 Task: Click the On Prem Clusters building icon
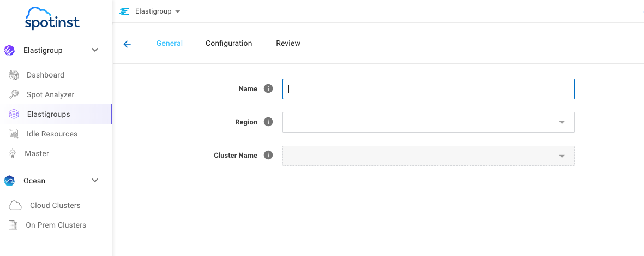[x=14, y=225]
